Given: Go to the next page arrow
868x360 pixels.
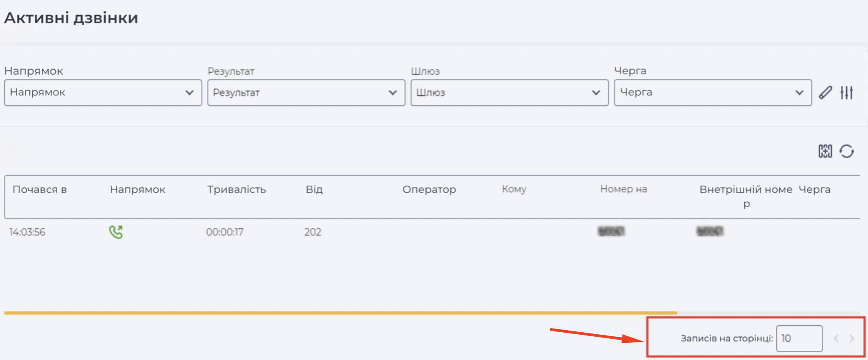Looking at the screenshot, I should [852, 338].
